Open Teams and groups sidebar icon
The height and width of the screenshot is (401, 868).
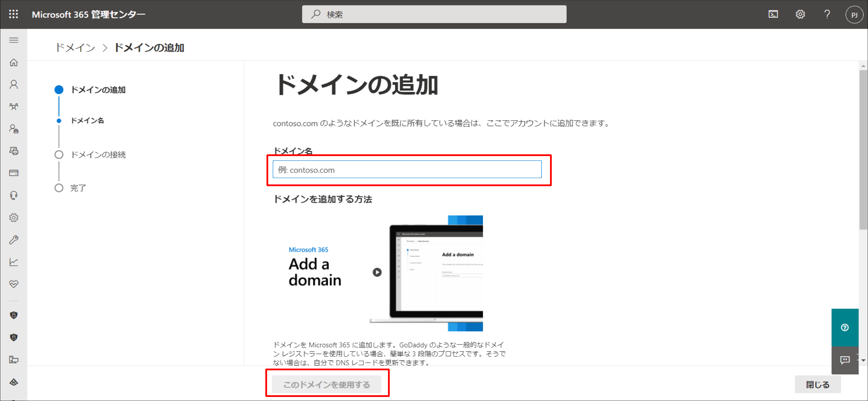click(x=14, y=107)
